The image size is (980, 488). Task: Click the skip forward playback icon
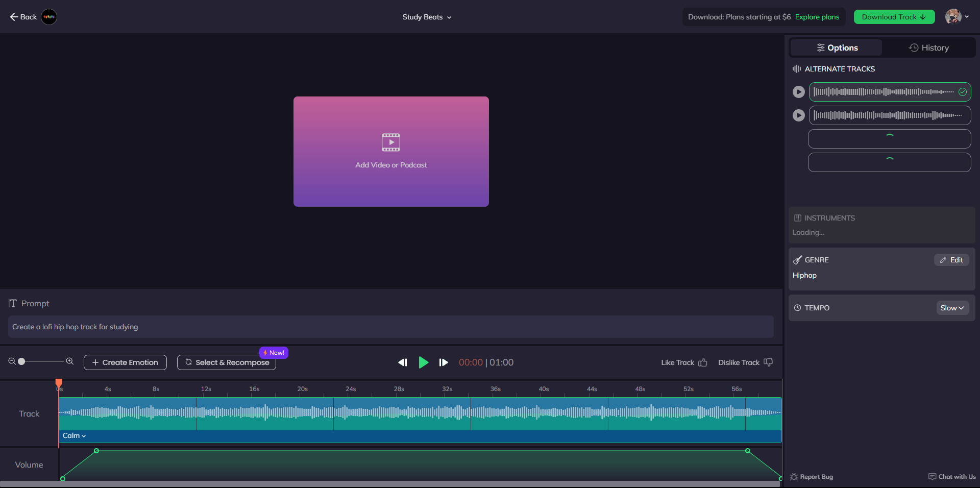(x=443, y=362)
